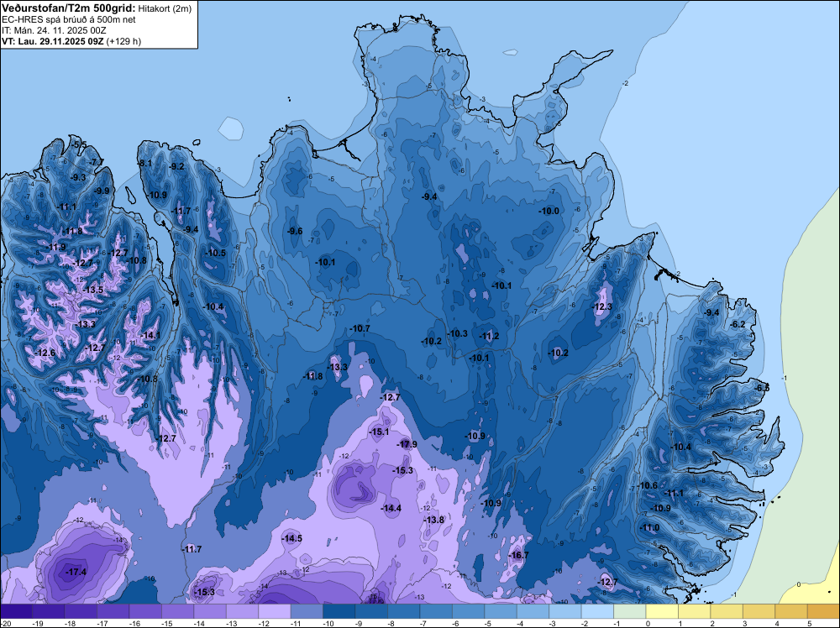Select the -7.7 temperature value
This screenshot has height=628, width=840.
coord(97,162)
